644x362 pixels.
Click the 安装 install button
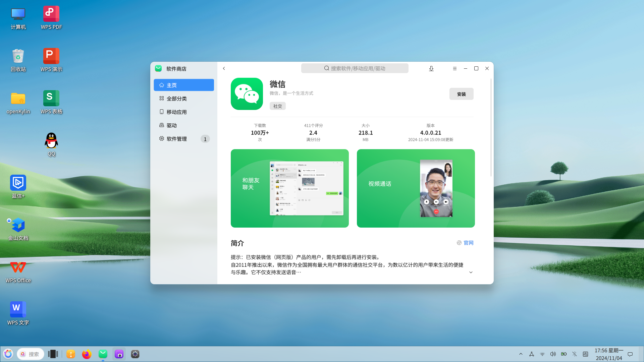462,94
